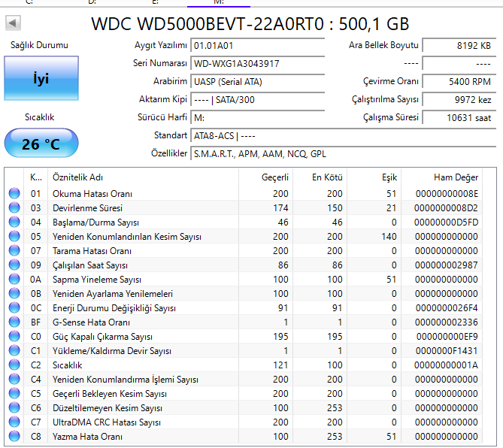
Task: Click status circle for Okuma Hatası Oranı
Action: 14,193
